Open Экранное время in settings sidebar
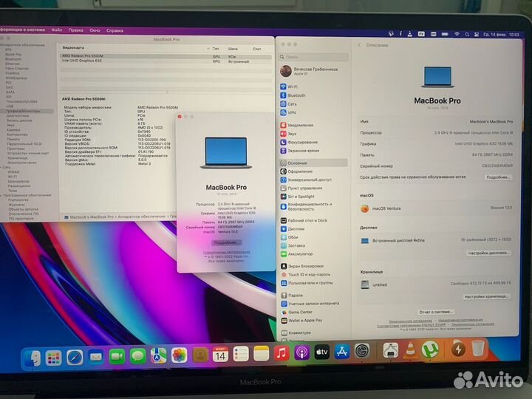The width and height of the screenshot is (532, 399). coord(299,151)
